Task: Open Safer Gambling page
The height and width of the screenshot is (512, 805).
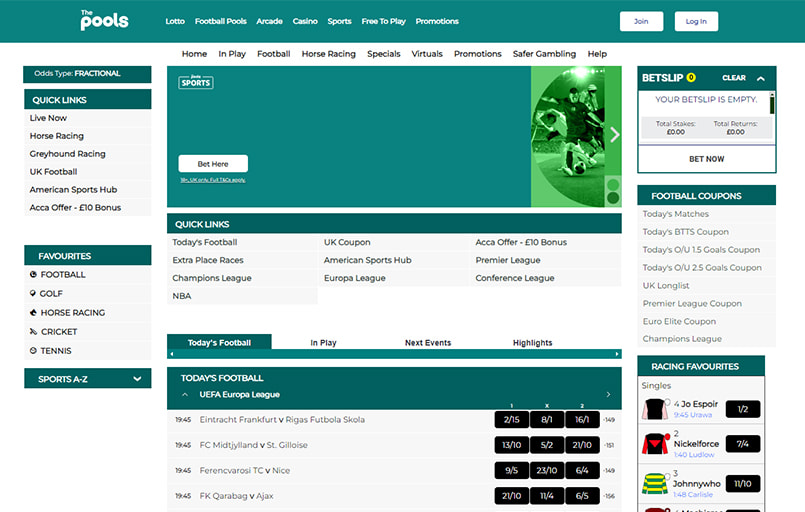Action: [544, 53]
